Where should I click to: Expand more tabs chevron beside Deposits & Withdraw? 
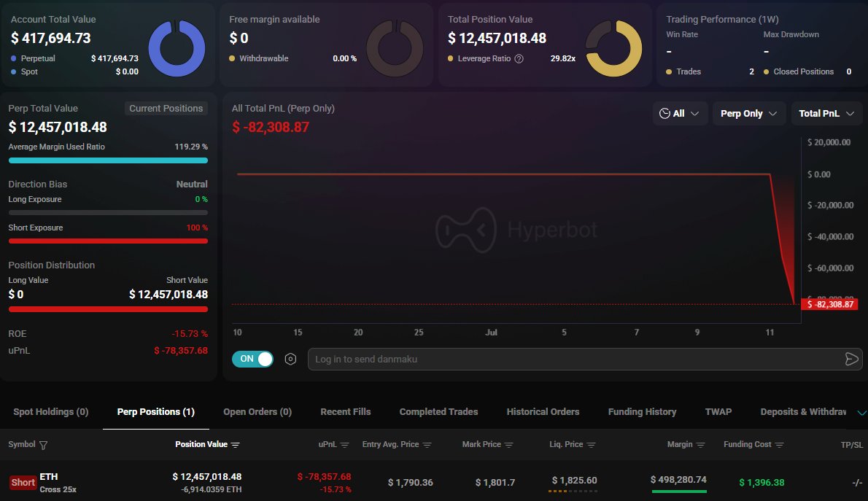861,413
